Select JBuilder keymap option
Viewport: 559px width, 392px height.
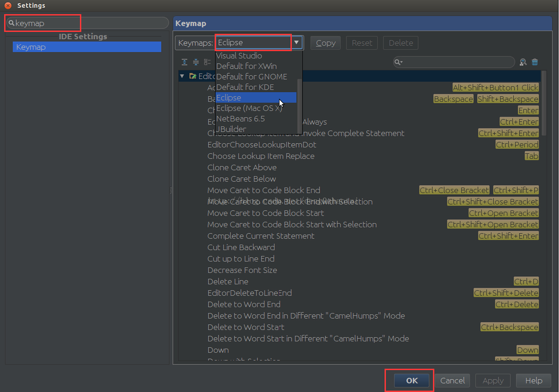[x=256, y=129]
